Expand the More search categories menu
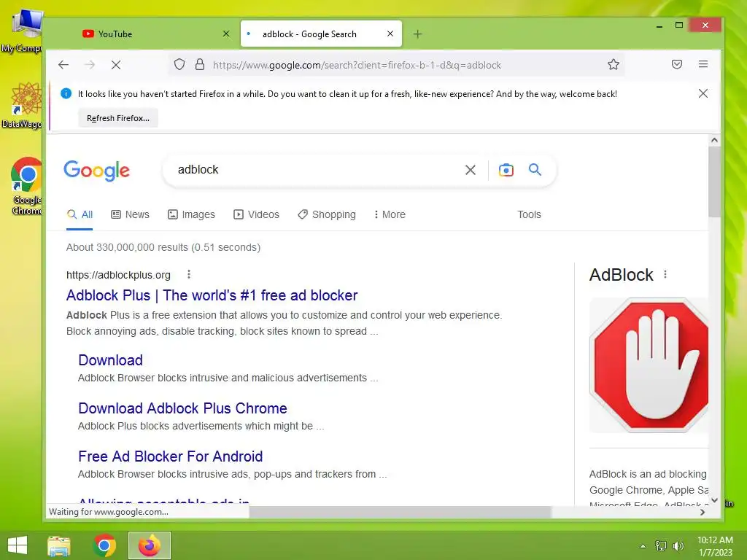The width and height of the screenshot is (747, 560). click(x=390, y=214)
